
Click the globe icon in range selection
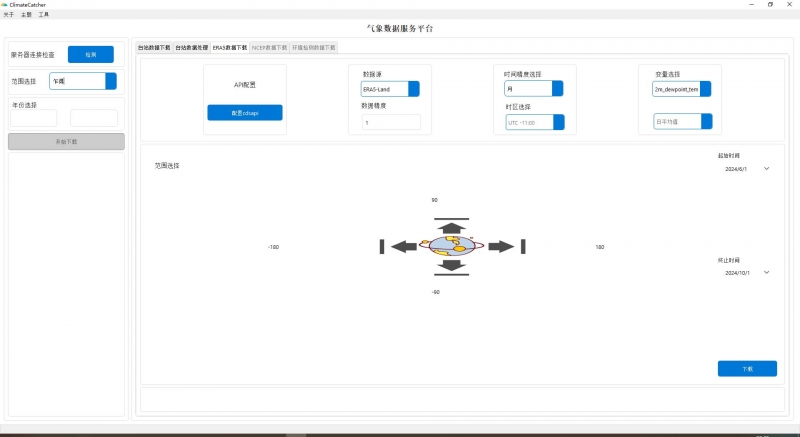point(452,246)
